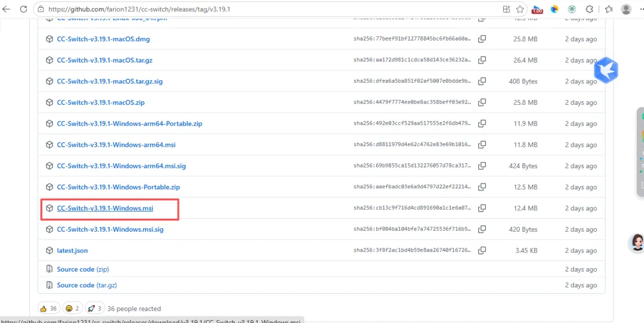Viewport: 644px width, 323px height.
Task: Copy sha256 hash for Windows-arm64.msi
Action: pyautogui.click(x=482, y=144)
